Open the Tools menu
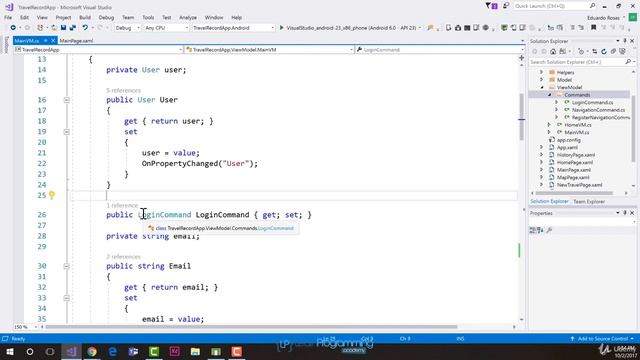640x360 pixels. (148, 18)
